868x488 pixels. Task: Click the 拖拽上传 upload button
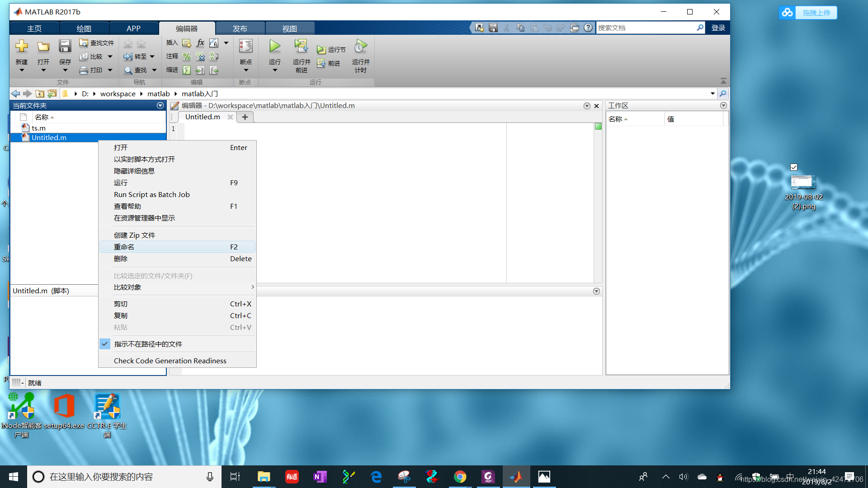coord(808,13)
